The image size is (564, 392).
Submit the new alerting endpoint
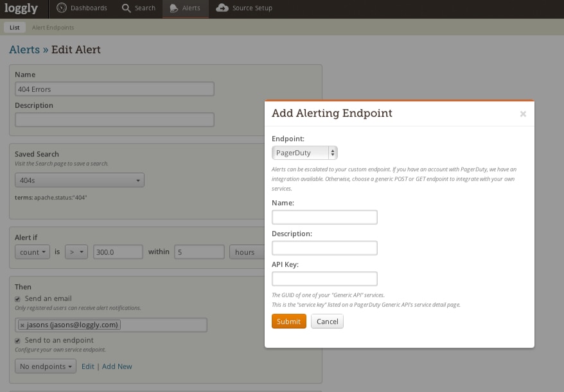point(288,321)
